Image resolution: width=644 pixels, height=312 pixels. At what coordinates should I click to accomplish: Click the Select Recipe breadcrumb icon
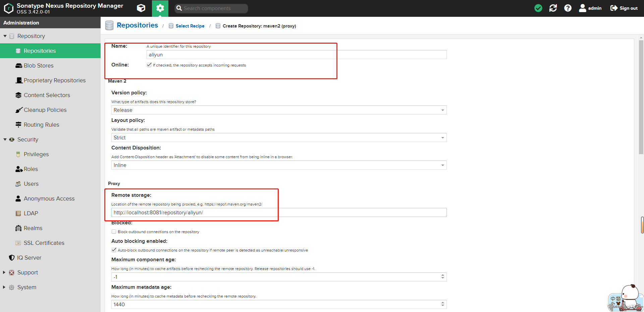tap(171, 26)
